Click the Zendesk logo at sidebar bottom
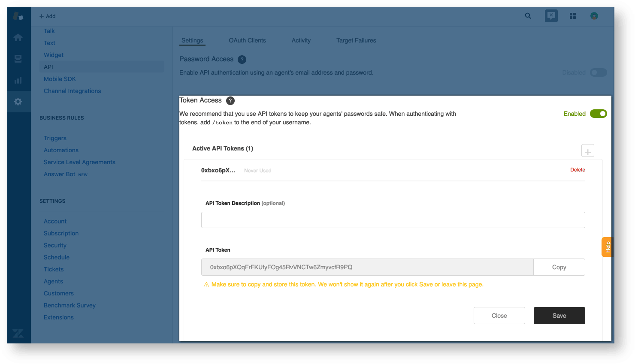 18,333
